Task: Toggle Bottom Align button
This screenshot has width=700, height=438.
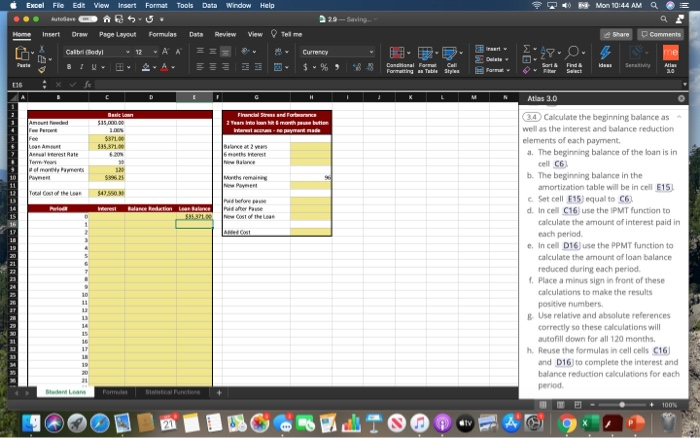Action: (x=225, y=52)
